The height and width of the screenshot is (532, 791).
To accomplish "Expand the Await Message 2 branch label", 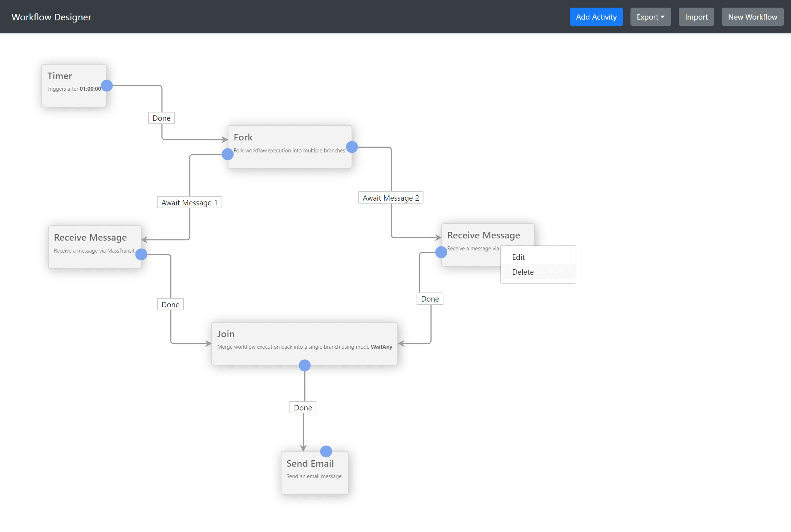I will [x=390, y=197].
